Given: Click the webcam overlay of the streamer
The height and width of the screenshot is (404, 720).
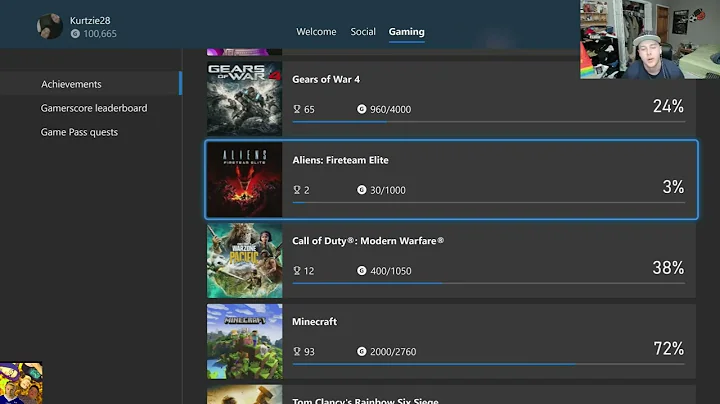Looking at the screenshot, I should coord(650,39).
